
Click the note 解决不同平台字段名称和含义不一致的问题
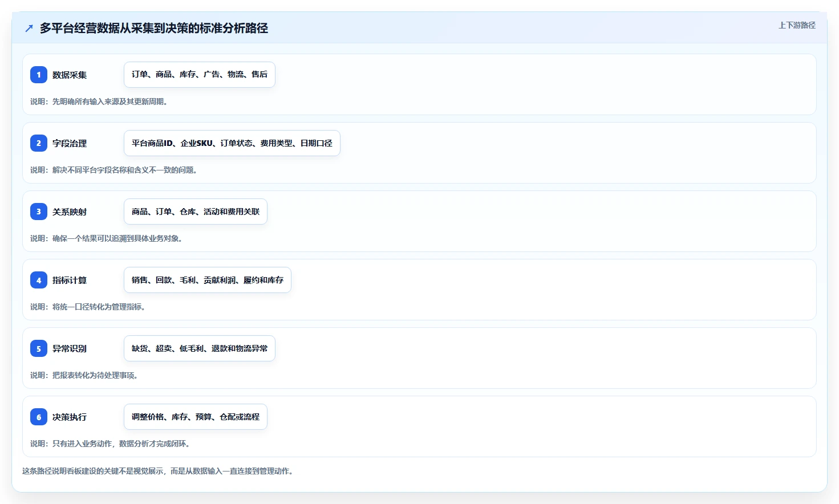(x=114, y=170)
